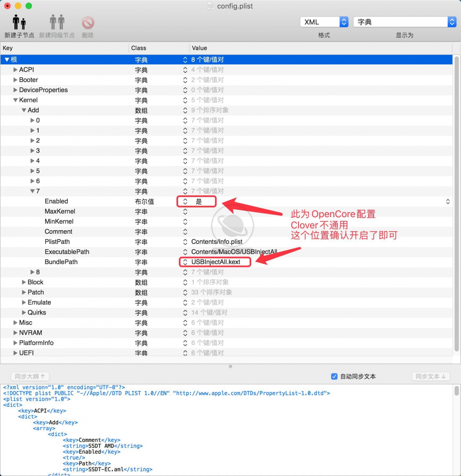Expand the UEFI dictionary
This screenshot has height=476, width=461.
tap(15, 353)
